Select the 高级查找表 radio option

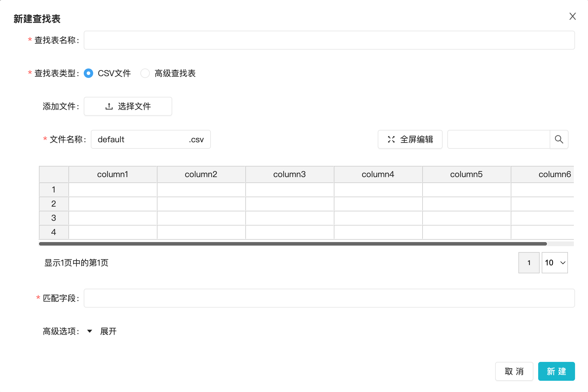click(145, 73)
